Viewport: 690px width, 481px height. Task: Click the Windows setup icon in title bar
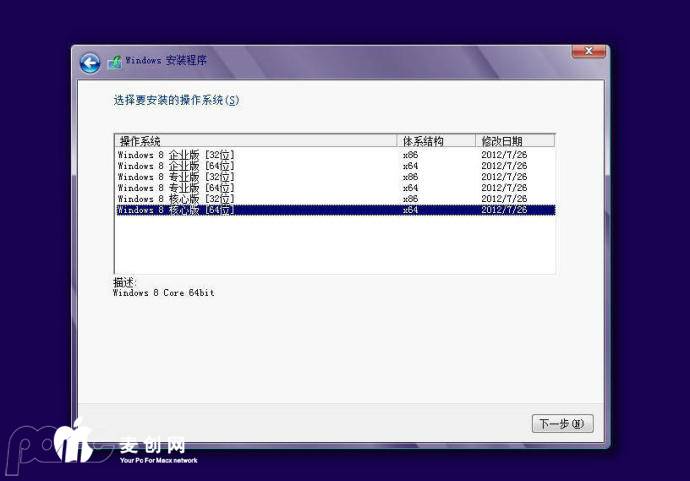click(x=114, y=62)
